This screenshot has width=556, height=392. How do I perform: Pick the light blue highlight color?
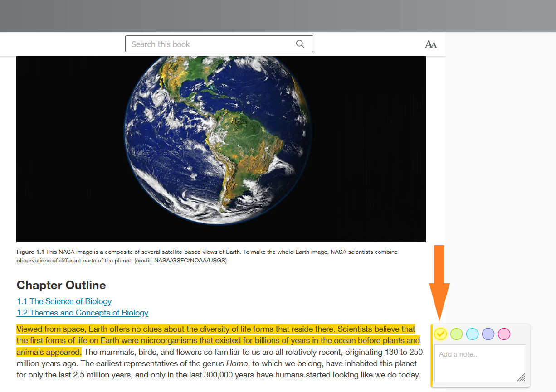click(472, 334)
